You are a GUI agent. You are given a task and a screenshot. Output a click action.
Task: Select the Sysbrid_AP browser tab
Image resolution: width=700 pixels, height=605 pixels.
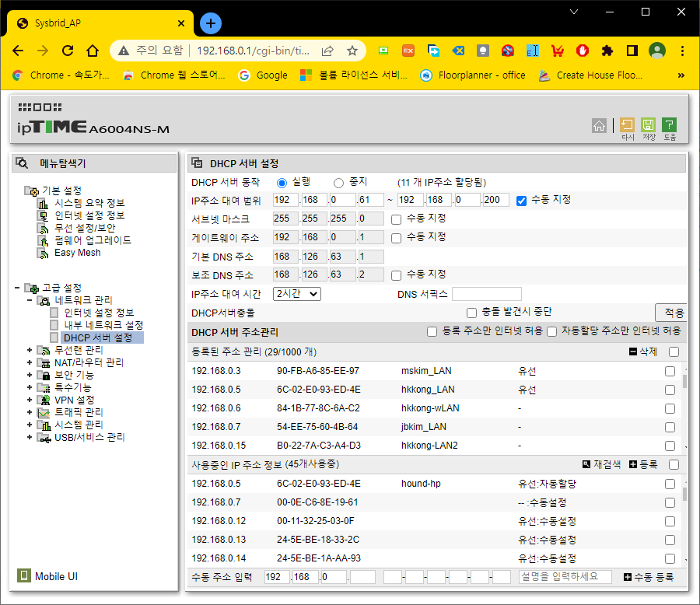point(100,23)
